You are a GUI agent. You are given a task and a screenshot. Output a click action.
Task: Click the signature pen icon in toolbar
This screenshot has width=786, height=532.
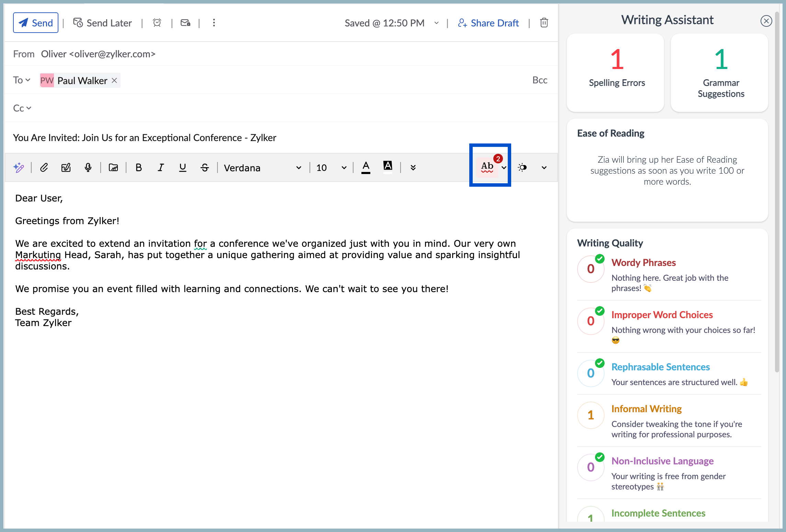pos(66,167)
